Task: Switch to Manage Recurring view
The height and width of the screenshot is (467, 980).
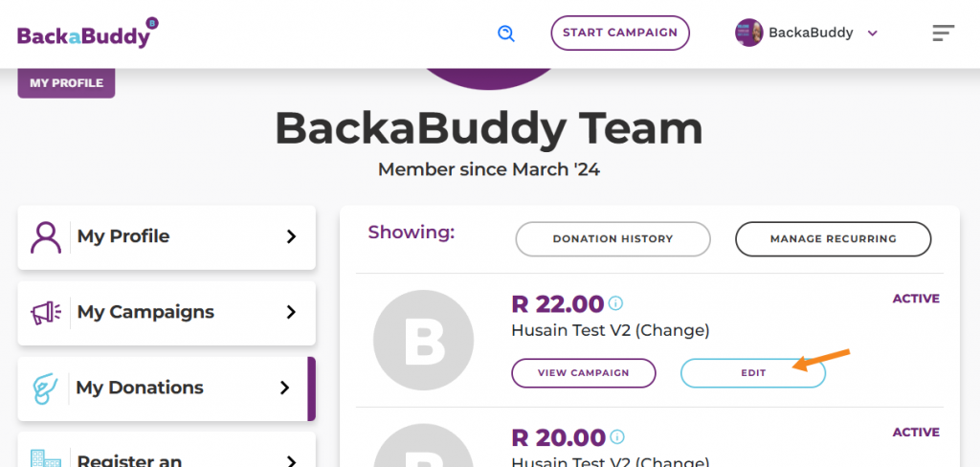Action: point(834,239)
